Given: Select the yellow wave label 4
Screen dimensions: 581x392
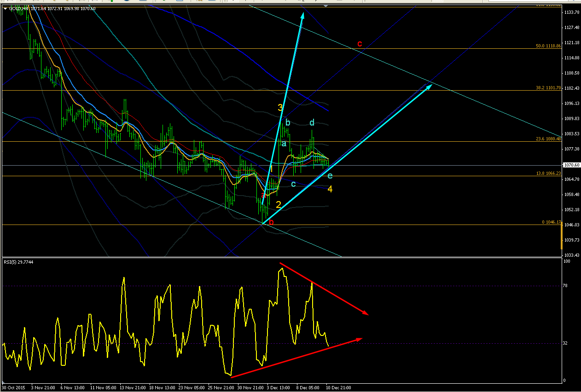Looking at the screenshot, I should 330,189.
